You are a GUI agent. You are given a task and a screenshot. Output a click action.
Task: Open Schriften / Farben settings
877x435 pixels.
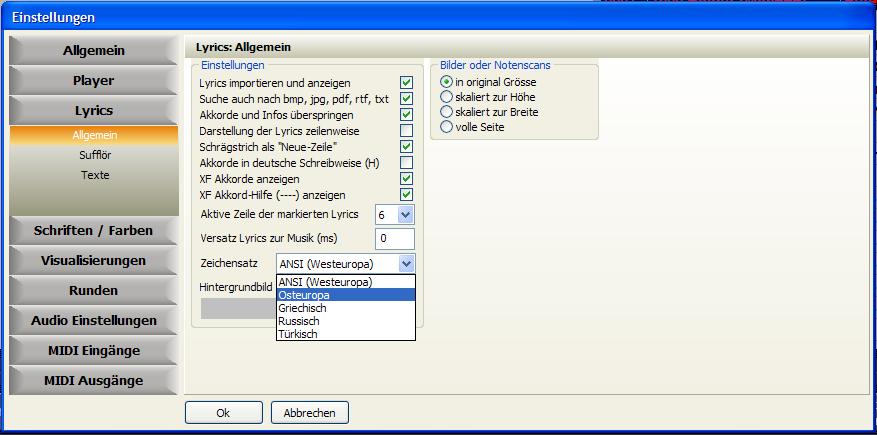click(94, 231)
